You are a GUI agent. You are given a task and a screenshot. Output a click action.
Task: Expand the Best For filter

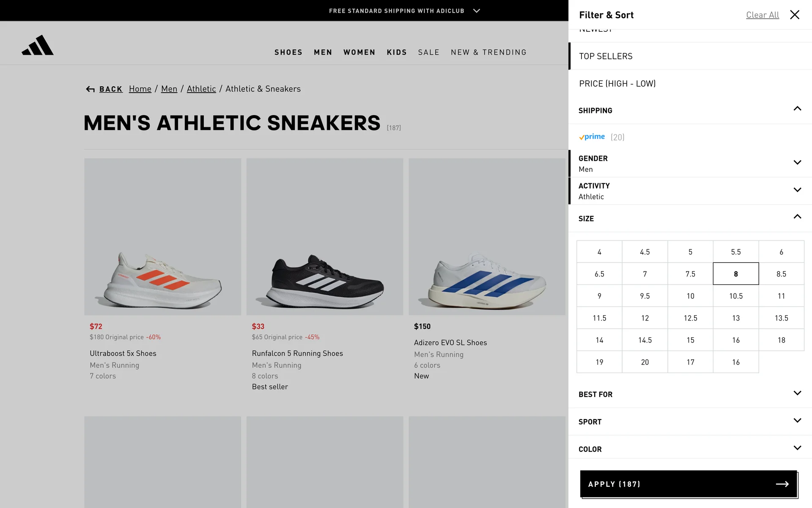(x=797, y=393)
